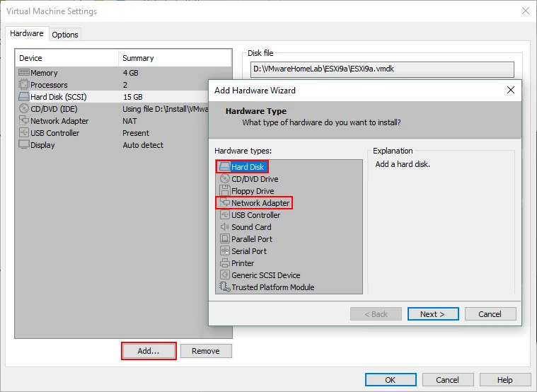The width and height of the screenshot is (537, 392).
Task: Select the Trusted Platform Module icon
Action: [225, 287]
